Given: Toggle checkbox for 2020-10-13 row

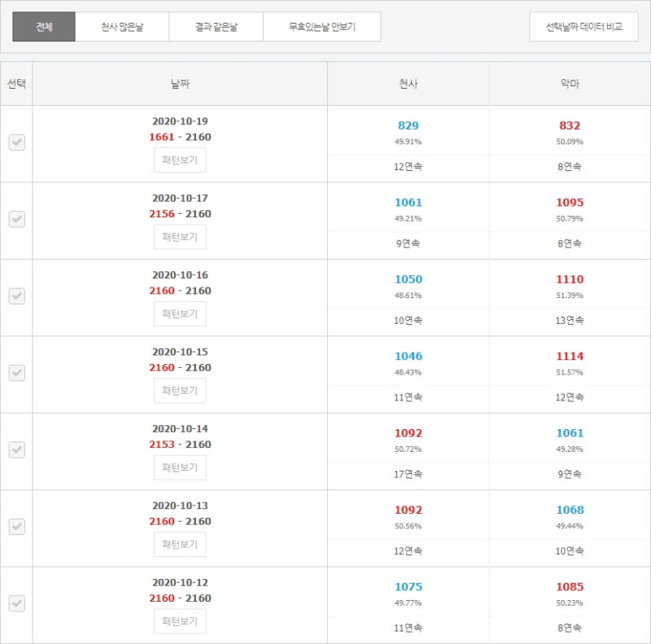Looking at the screenshot, I should (16, 527).
